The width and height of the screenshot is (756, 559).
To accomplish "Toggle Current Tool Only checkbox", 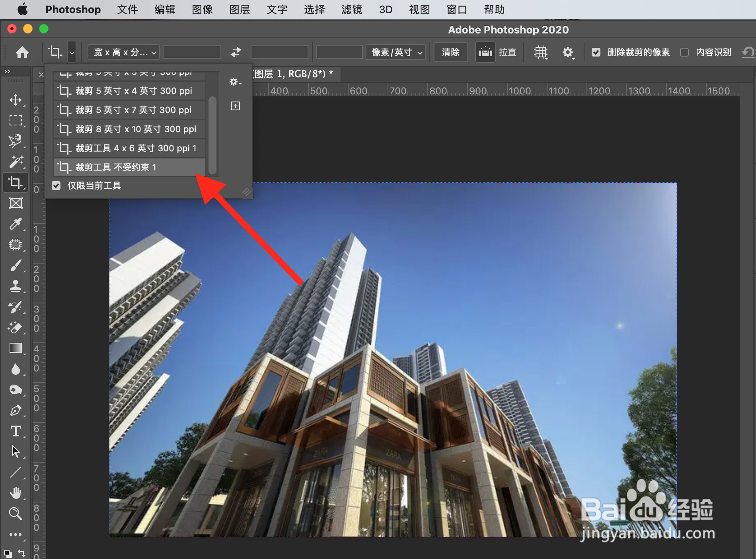I will pos(56,186).
